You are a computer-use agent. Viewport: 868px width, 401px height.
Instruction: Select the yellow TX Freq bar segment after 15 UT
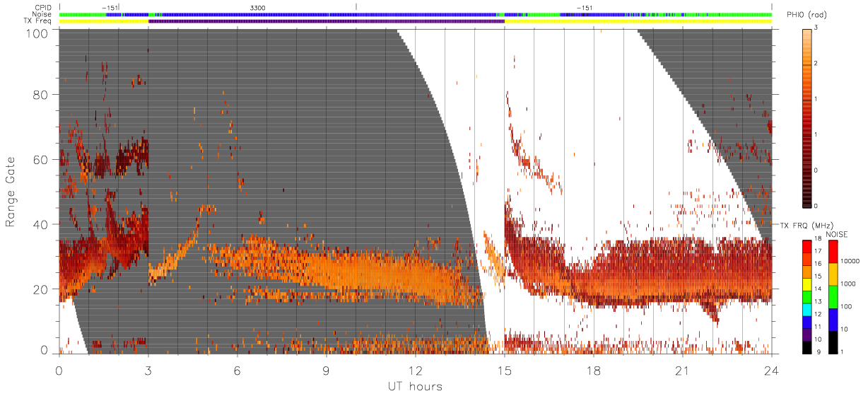pos(638,21)
